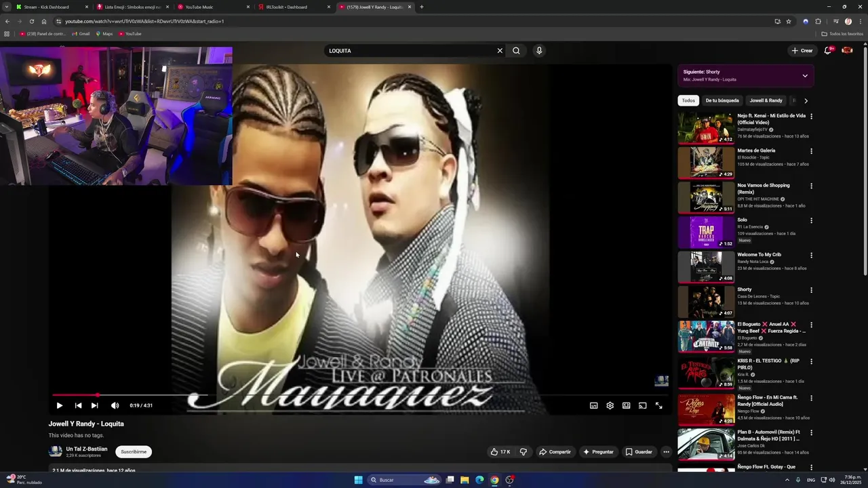
Task: Show more filter chips arrow
Action: (x=806, y=100)
